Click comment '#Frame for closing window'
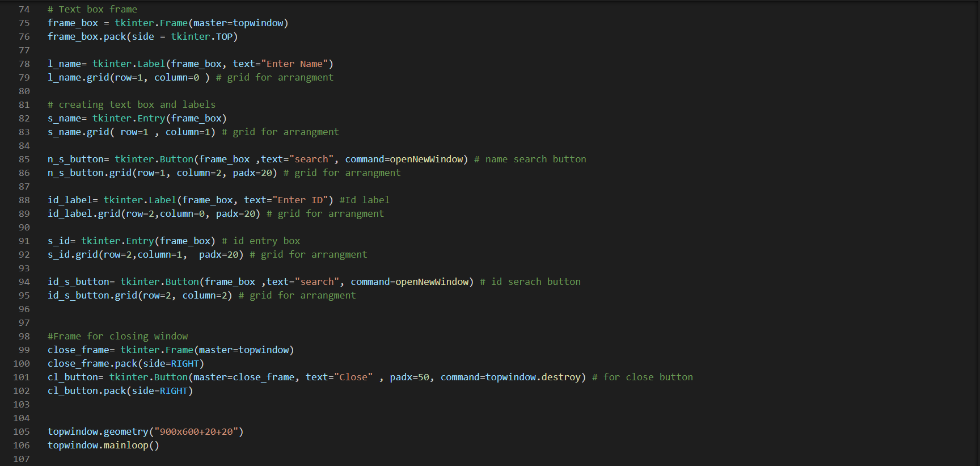 pos(118,336)
